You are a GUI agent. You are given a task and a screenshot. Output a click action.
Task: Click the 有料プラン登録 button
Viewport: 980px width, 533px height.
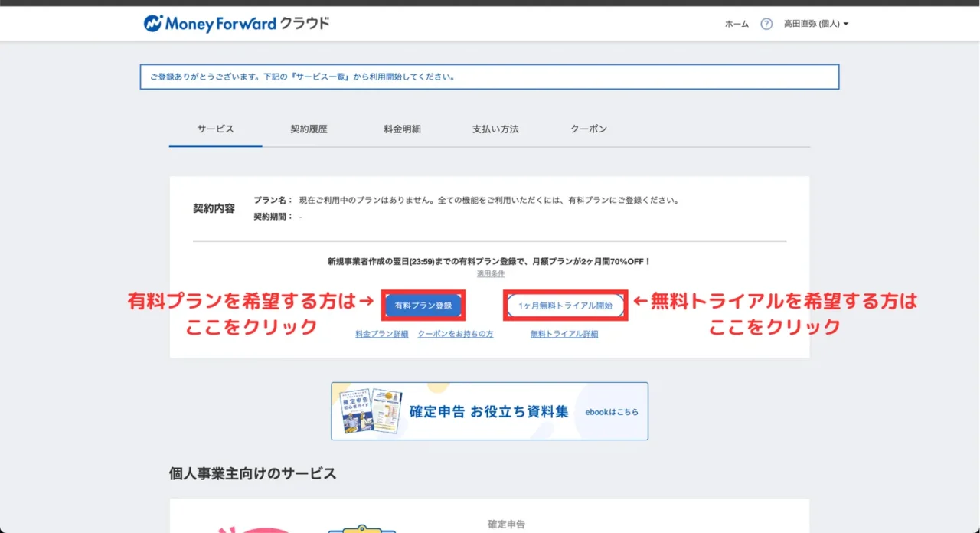[x=423, y=306]
